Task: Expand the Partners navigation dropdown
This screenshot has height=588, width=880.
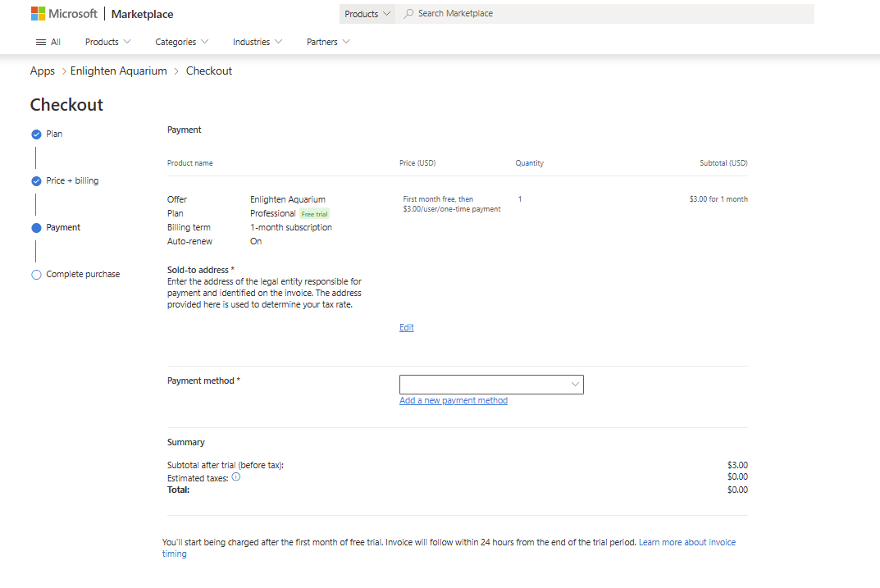Action: 327,42
